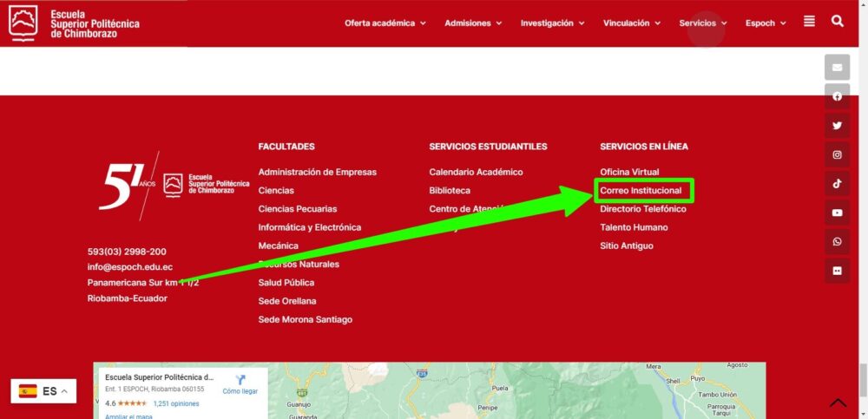Open Talento Humano link

click(634, 227)
